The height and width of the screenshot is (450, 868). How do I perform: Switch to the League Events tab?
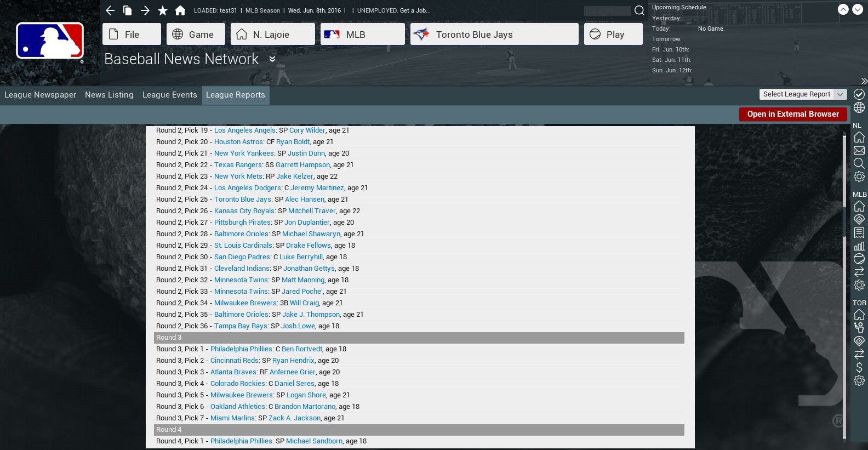pyautogui.click(x=170, y=95)
